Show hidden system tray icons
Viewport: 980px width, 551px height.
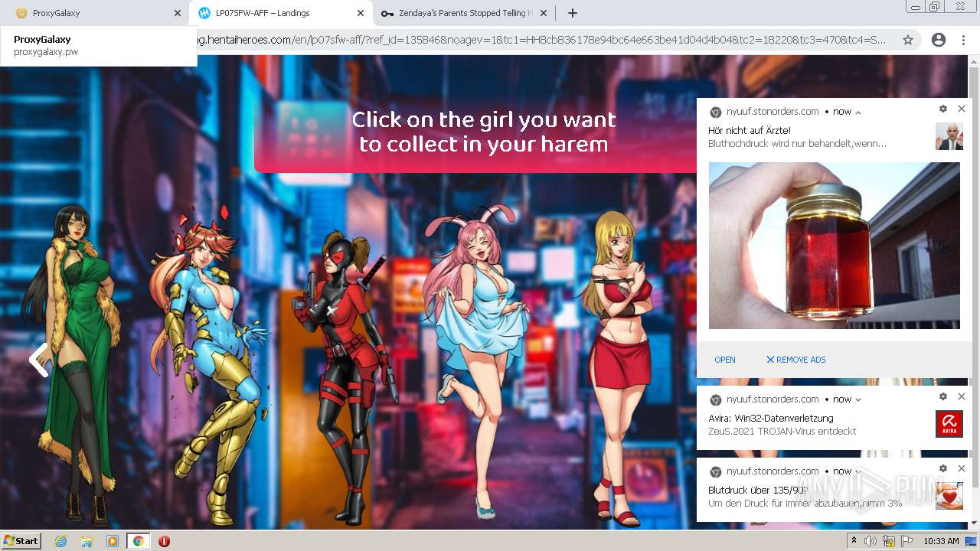854,541
